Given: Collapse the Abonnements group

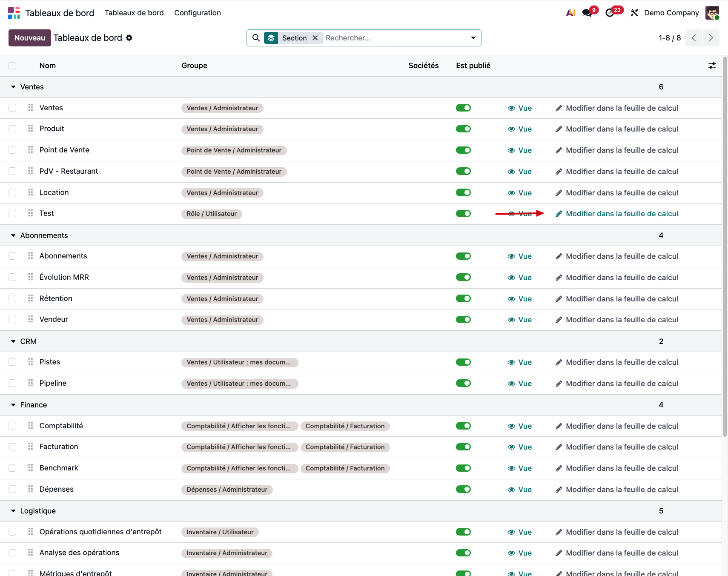Looking at the screenshot, I should pos(13,235).
